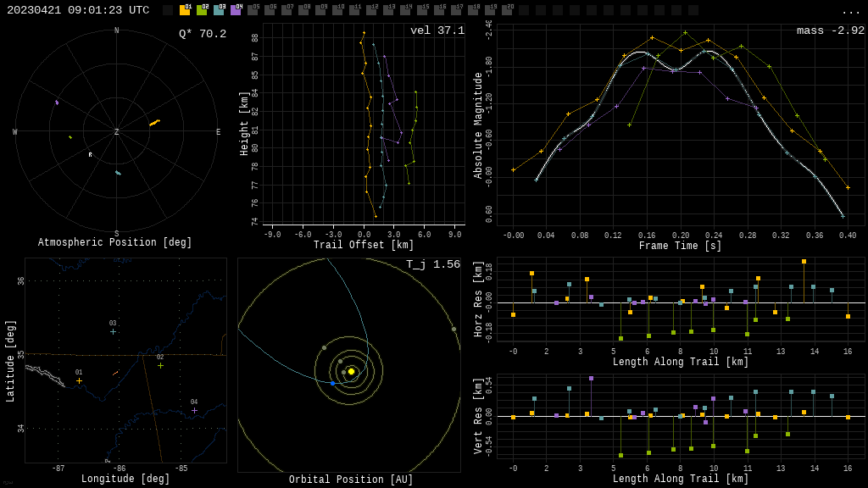This screenshot has width=868, height=488.
Task: Toggle the orange station 01 indicator
Action: 185,10
